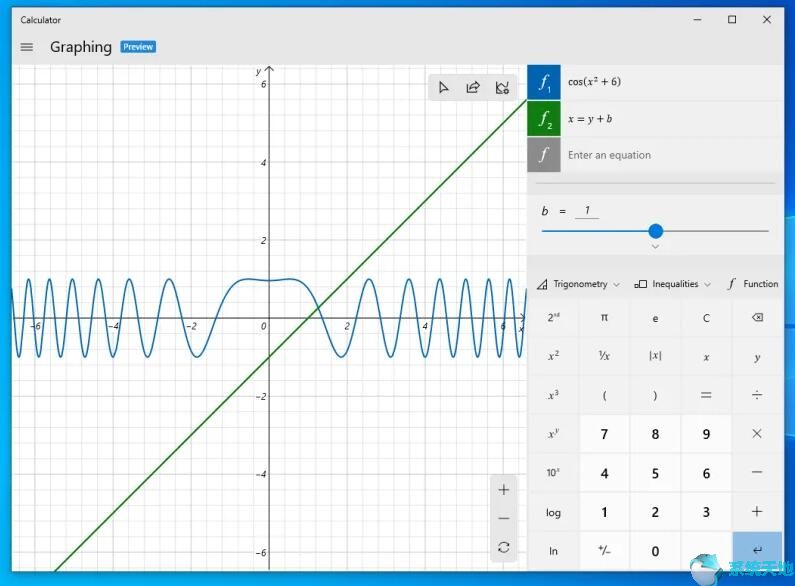Click the division key
795x586 pixels.
click(x=757, y=395)
